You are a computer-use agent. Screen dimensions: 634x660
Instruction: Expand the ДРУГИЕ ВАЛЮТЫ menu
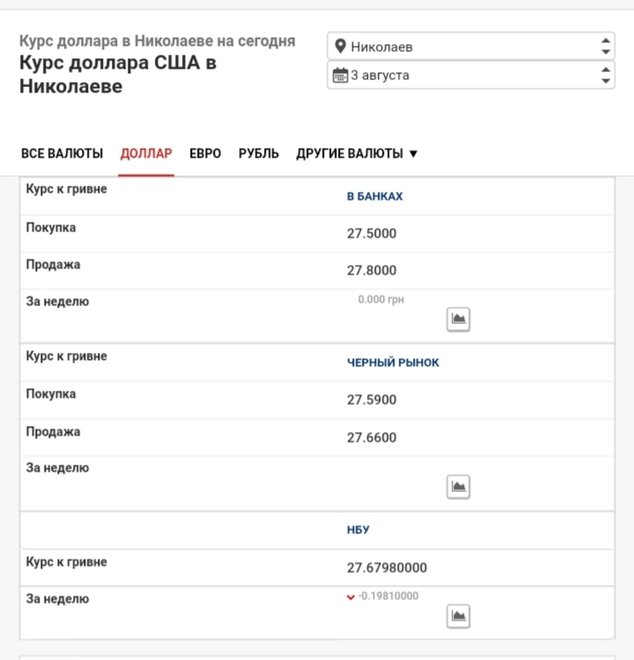point(357,154)
